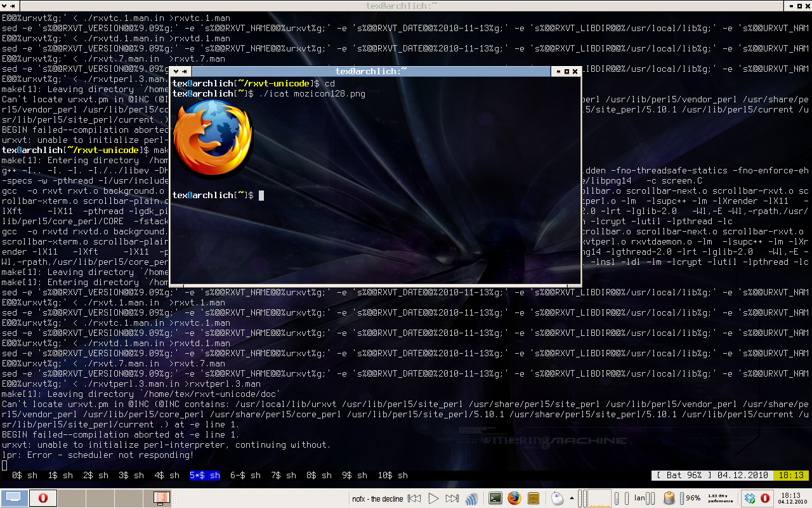The height and width of the screenshot is (508, 812).
Task: Click the yellow 18:13 time in screen status
Action: point(790,475)
